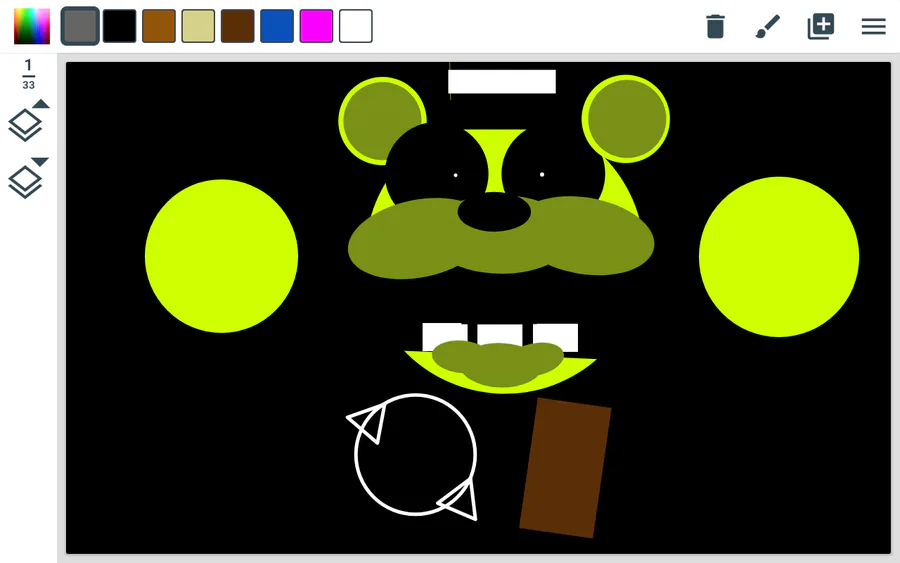
Task: Click the right eye white pupil dot
Action: click(542, 174)
